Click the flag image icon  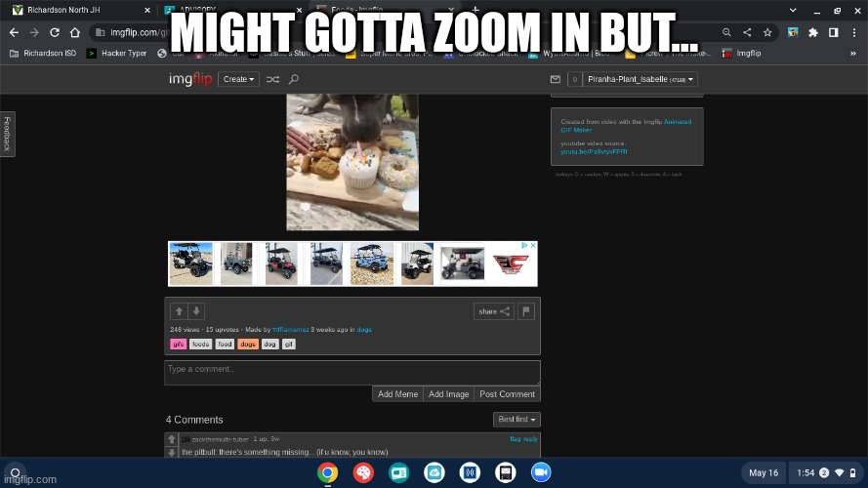(526, 311)
